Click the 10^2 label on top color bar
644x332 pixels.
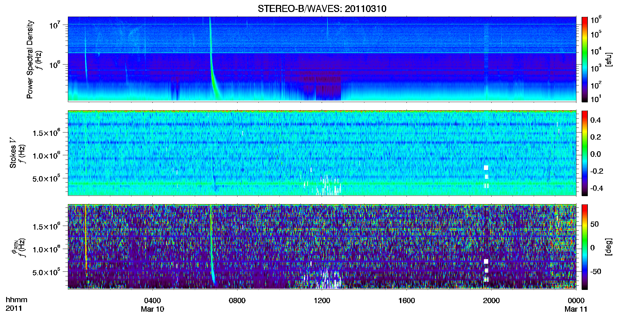point(596,85)
